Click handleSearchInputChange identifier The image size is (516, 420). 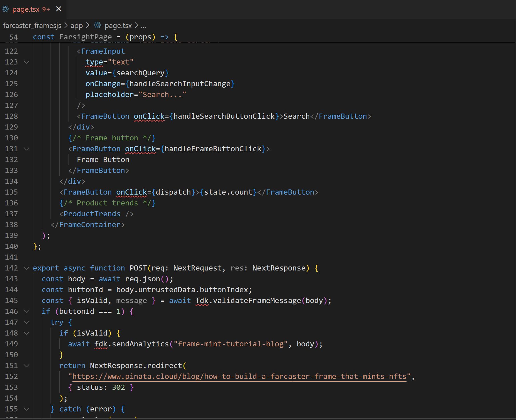click(180, 84)
